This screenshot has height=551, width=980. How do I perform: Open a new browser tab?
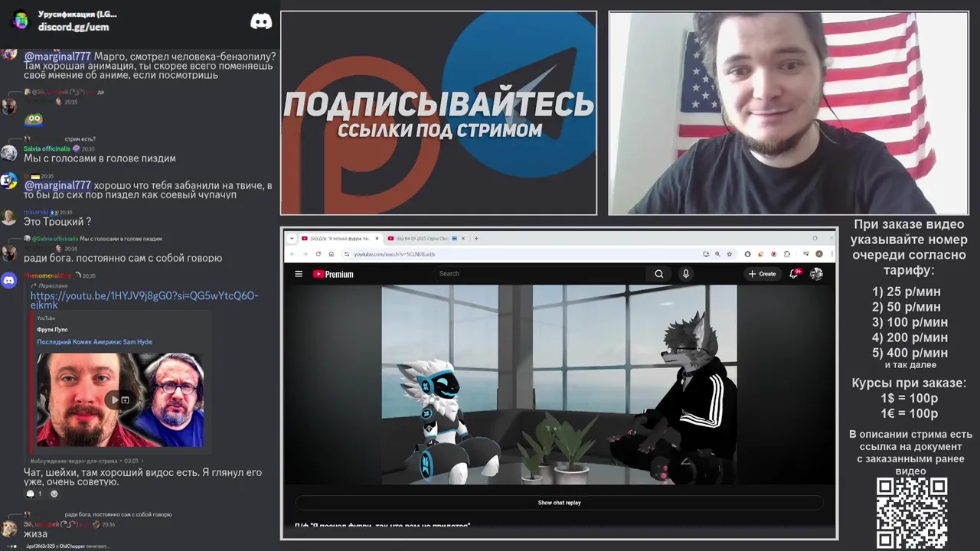(x=476, y=238)
